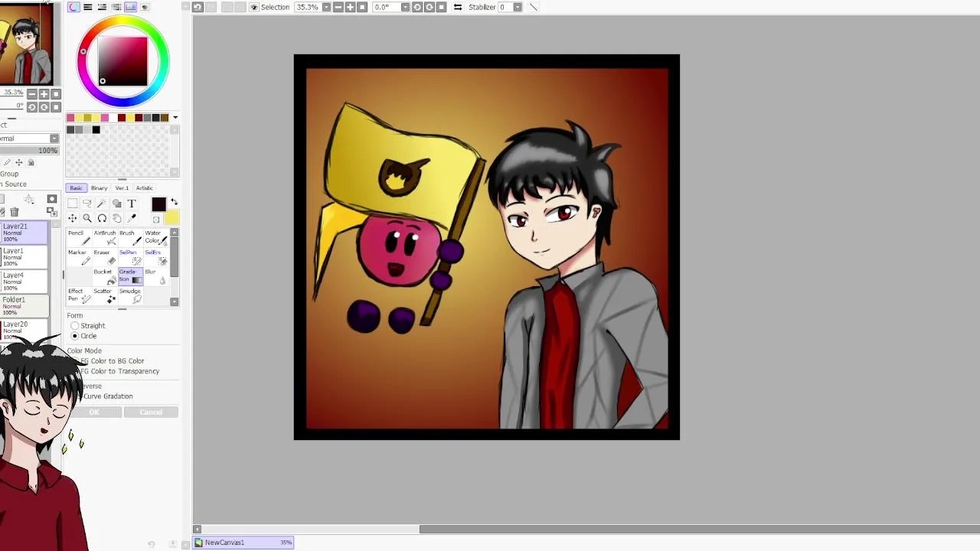
Task: Select the Pencil tool
Action: pos(80,238)
